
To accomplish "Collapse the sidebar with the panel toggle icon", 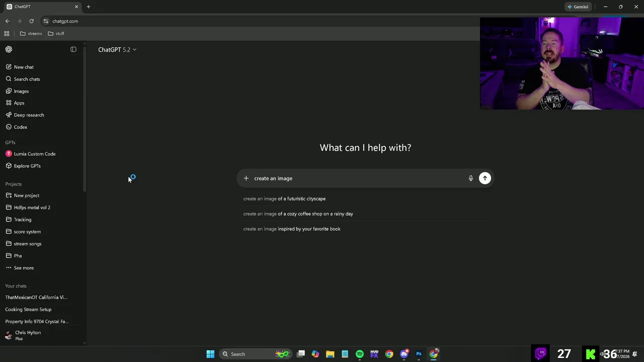I will [73, 49].
